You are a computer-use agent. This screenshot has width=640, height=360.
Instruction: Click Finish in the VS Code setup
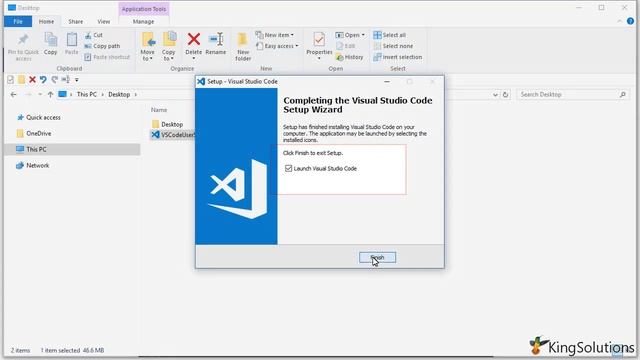click(x=377, y=258)
